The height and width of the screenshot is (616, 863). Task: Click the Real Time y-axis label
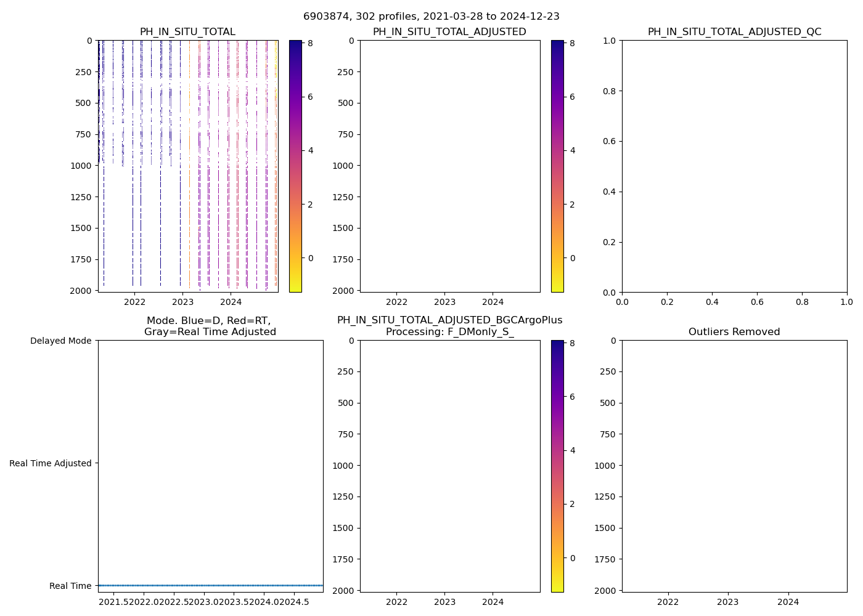(70, 586)
